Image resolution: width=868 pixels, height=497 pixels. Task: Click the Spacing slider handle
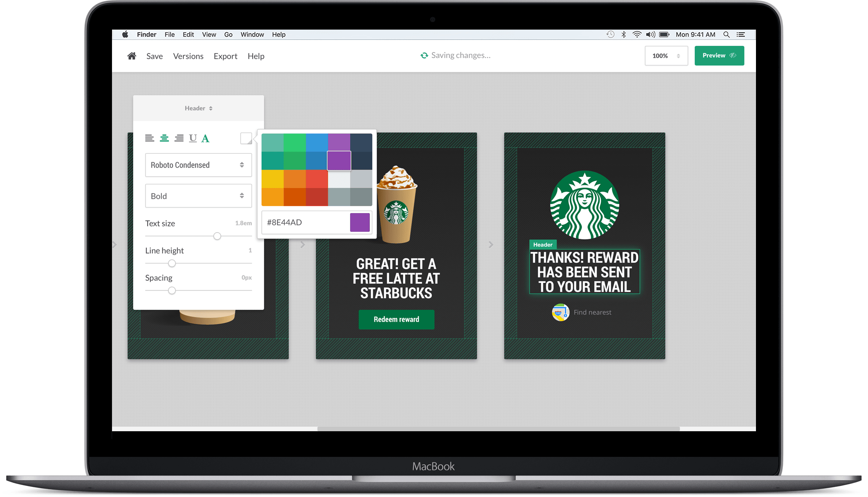(172, 290)
